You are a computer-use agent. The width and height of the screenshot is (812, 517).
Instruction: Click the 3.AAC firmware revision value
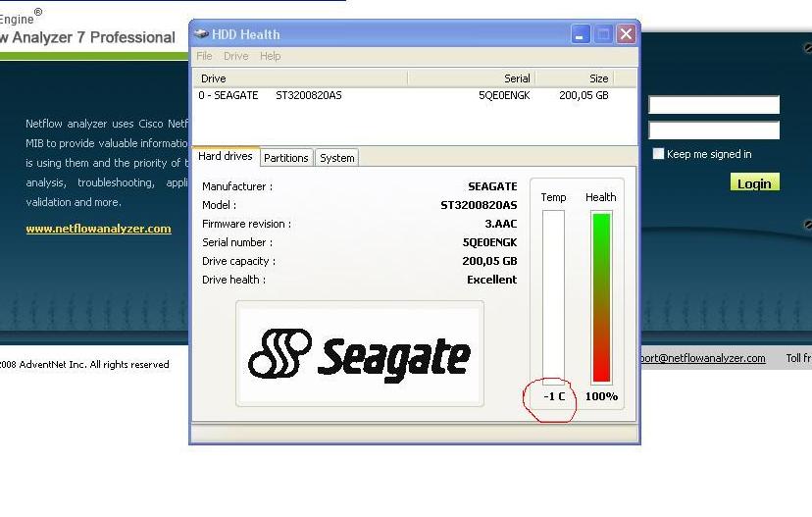pyautogui.click(x=501, y=224)
